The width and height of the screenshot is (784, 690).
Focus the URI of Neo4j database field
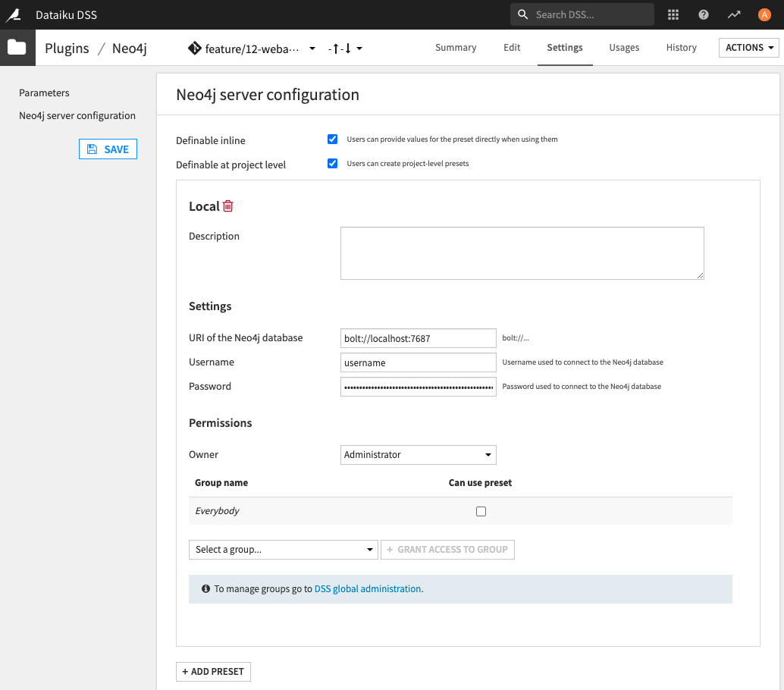pyautogui.click(x=418, y=338)
